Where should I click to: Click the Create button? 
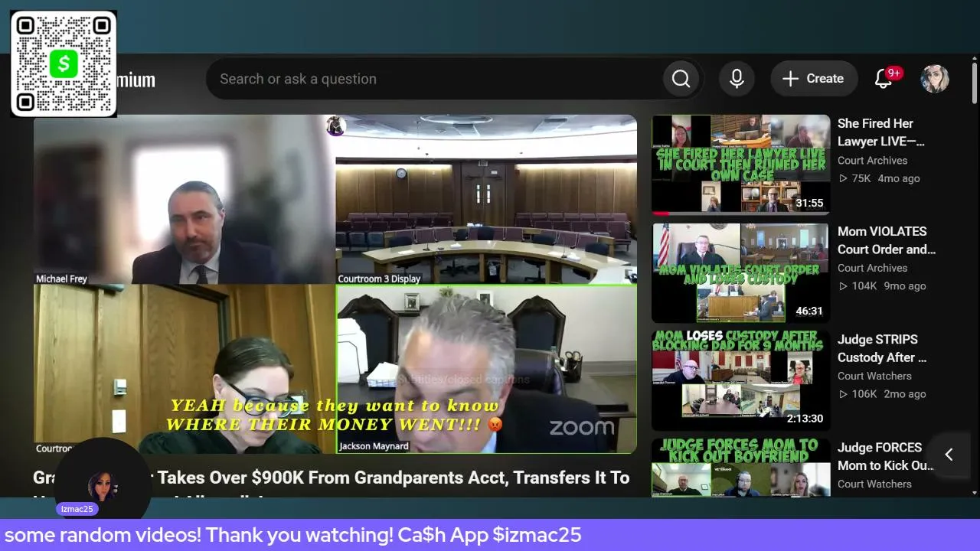pos(814,79)
